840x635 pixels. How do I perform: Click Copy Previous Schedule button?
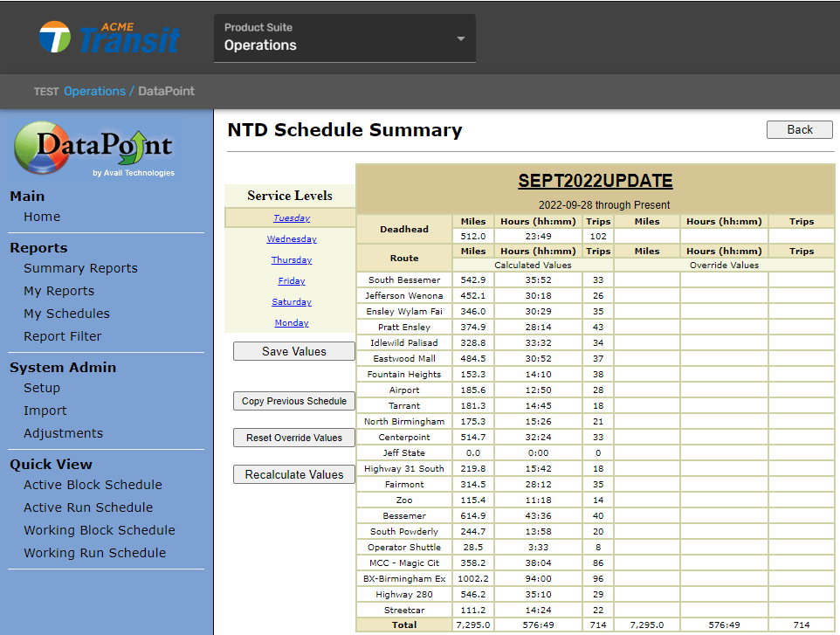click(294, 401)
